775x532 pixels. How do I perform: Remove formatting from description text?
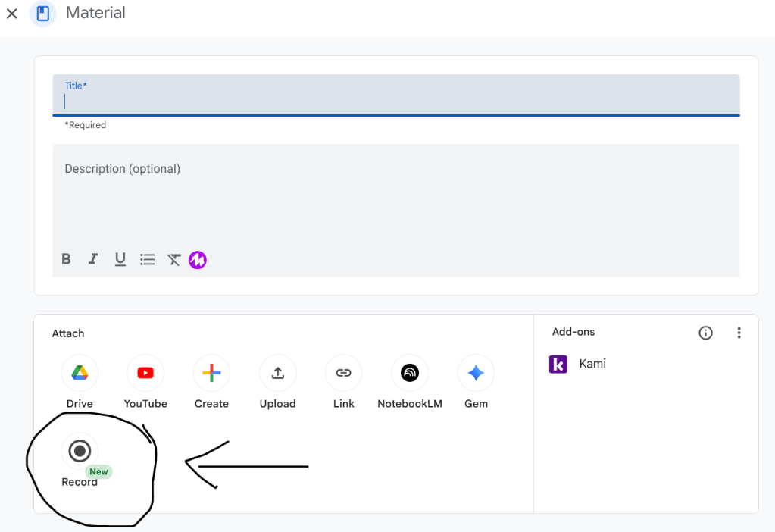click(x=173, y=260)
